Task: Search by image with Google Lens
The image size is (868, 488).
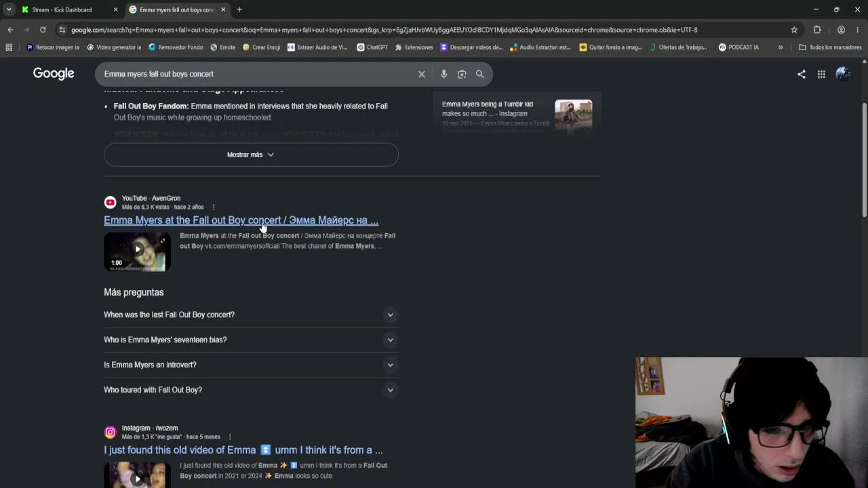Action: tap(462, 74)
